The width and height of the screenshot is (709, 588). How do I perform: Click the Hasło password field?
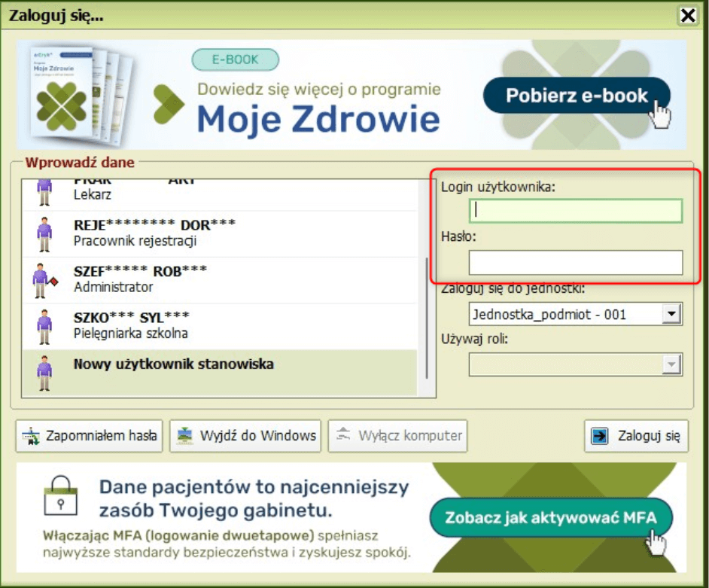576,262
